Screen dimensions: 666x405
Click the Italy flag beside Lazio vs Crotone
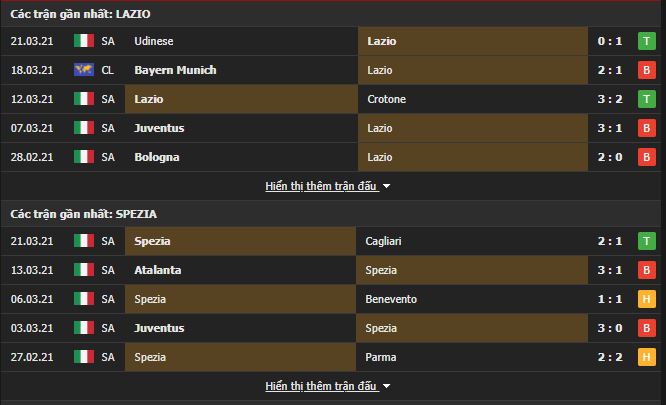click(x=84, y=99)
